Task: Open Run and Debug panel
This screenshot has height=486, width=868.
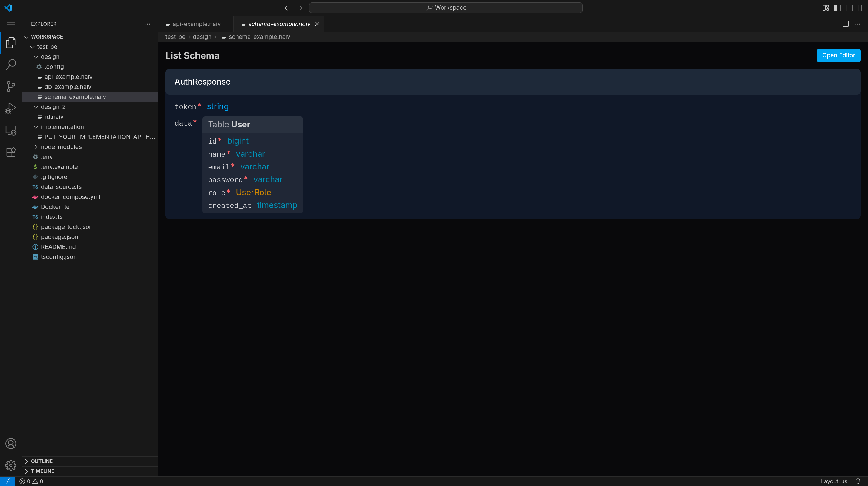Action: [x=10, y=108]
